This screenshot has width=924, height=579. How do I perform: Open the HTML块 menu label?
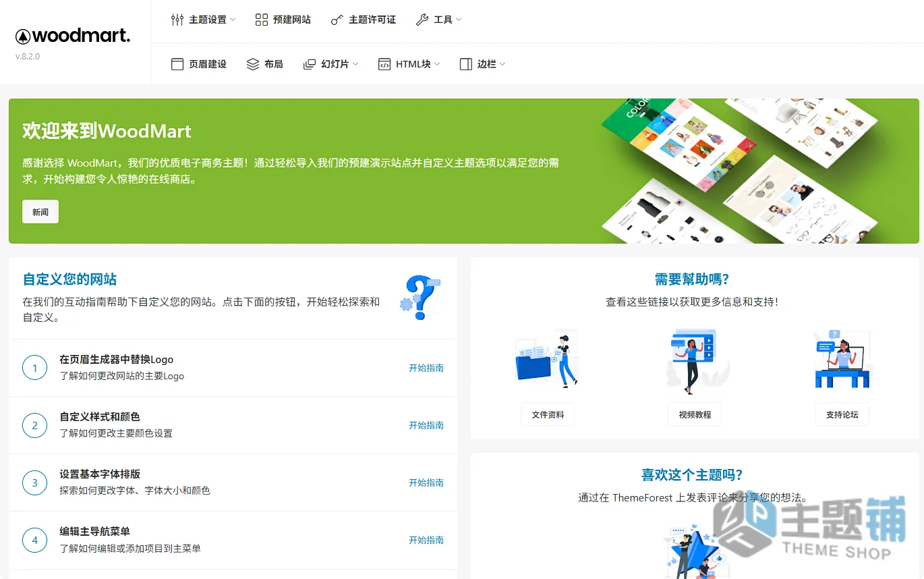pos(413,64)
